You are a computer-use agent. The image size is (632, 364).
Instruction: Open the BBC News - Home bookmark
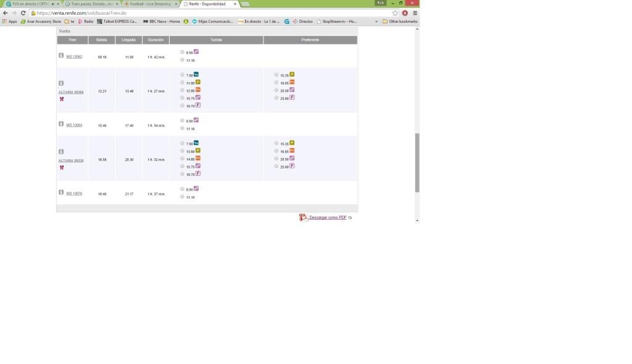161,22
